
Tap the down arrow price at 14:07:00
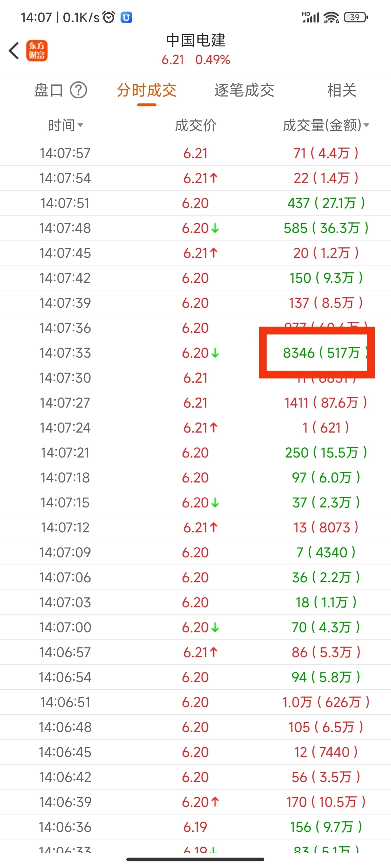[x=201, y=627]
